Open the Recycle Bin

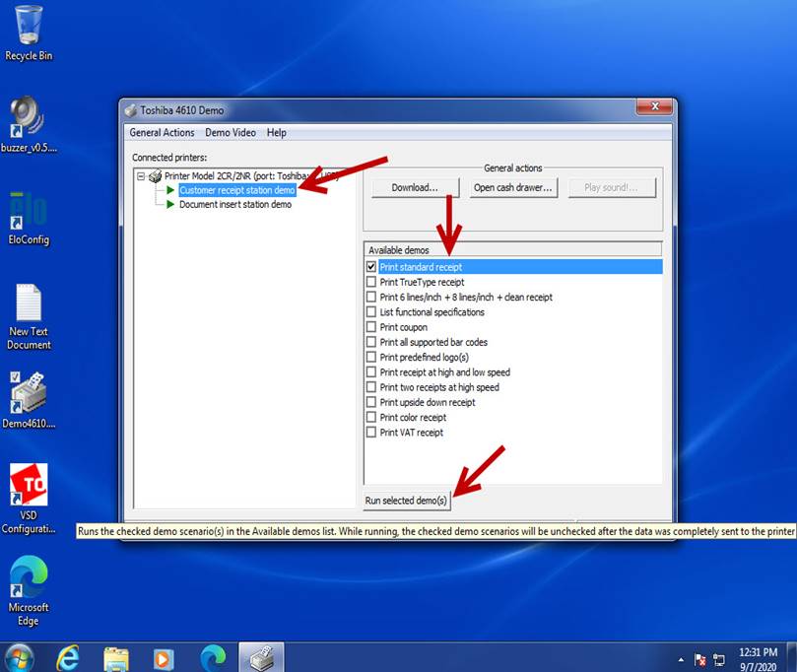[29, 28]
